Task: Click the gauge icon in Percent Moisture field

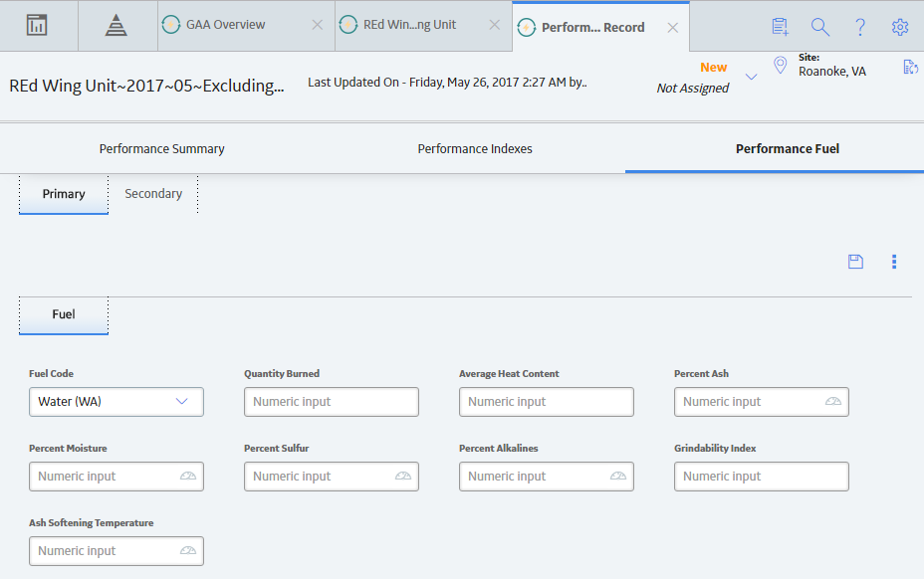Action: point(188,476)
